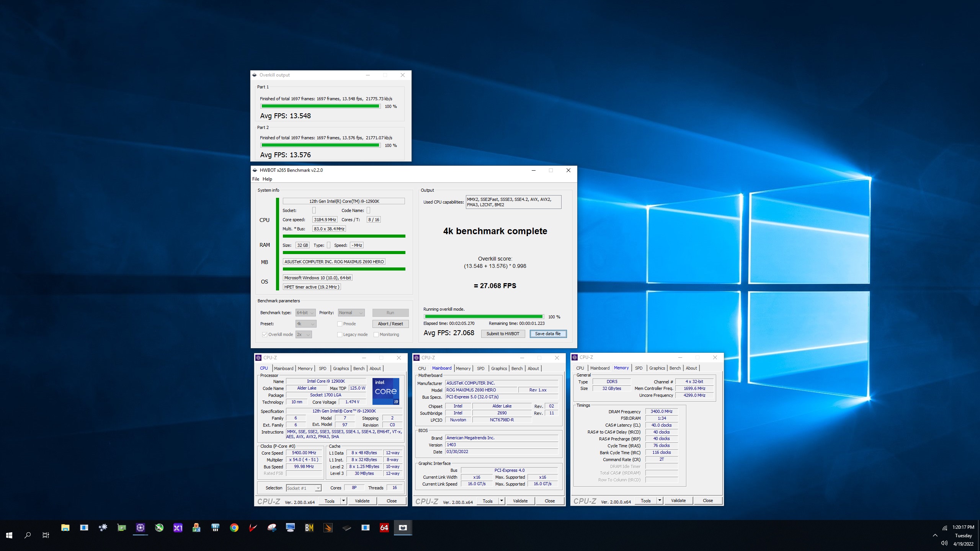Click the Part 2 progress bar
The width and height of the screenshot is (980, 551).
click(320, 145)
